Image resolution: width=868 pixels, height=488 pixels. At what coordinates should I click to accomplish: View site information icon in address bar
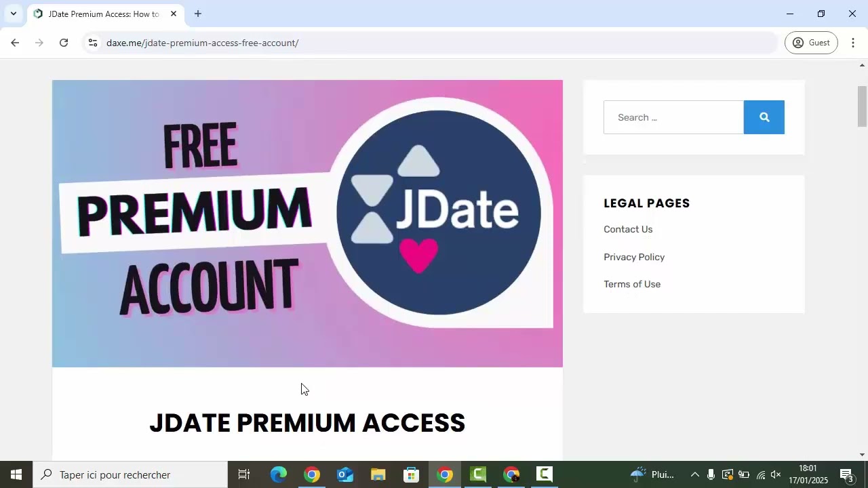click(93, 43)
